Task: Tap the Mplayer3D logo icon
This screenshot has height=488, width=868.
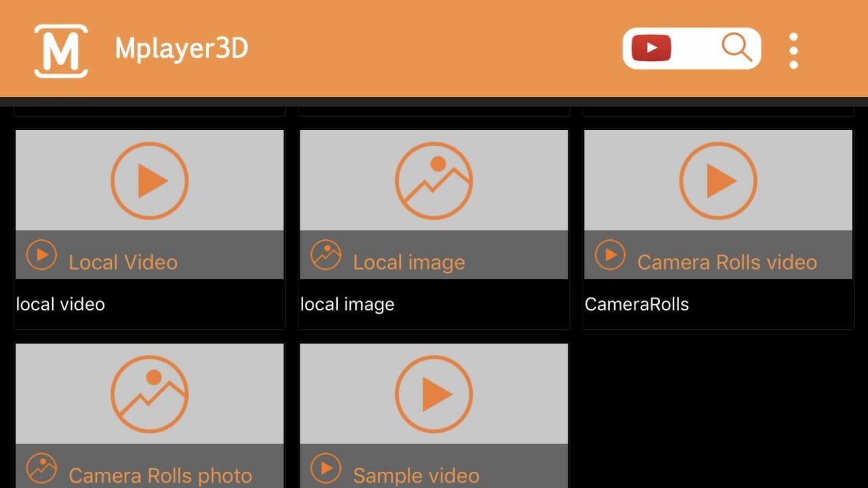Action: click(61, 51)
